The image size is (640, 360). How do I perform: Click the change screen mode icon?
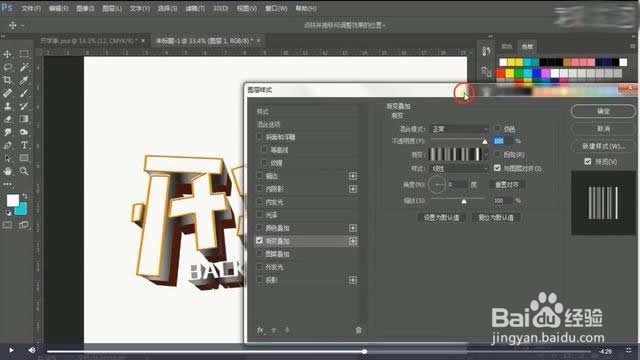[x=24, y=225]
